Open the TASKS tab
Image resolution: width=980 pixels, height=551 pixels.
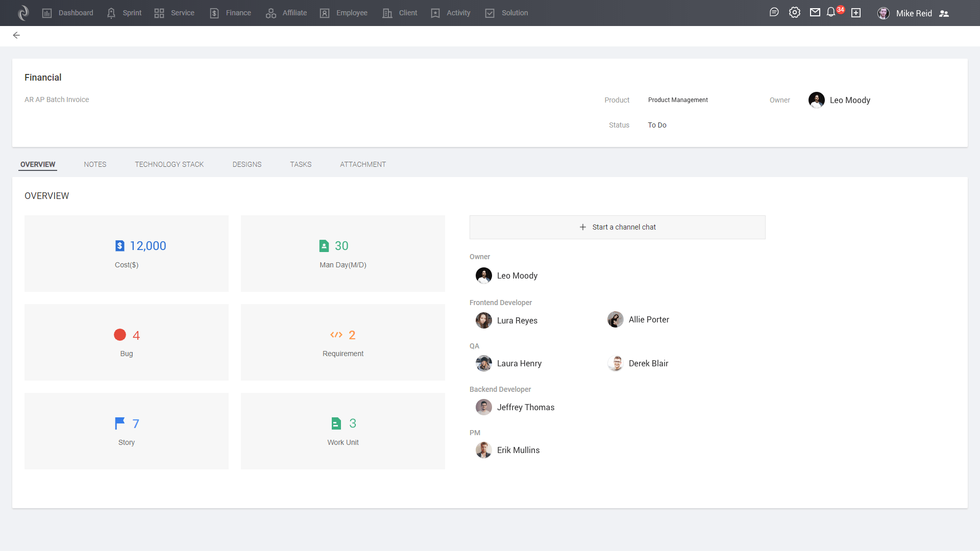(x=301, y=164)
